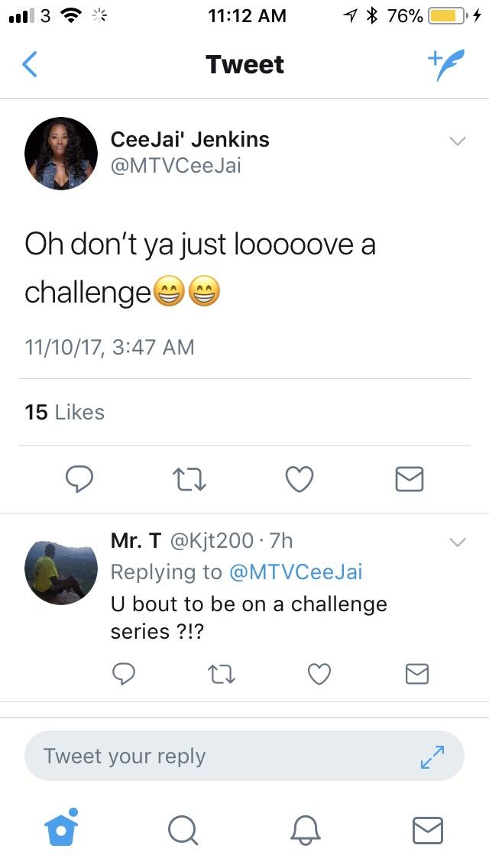Reply to CeeJai' Jenkins's tweet
This screenshot has width=489, height=868.
79,479
